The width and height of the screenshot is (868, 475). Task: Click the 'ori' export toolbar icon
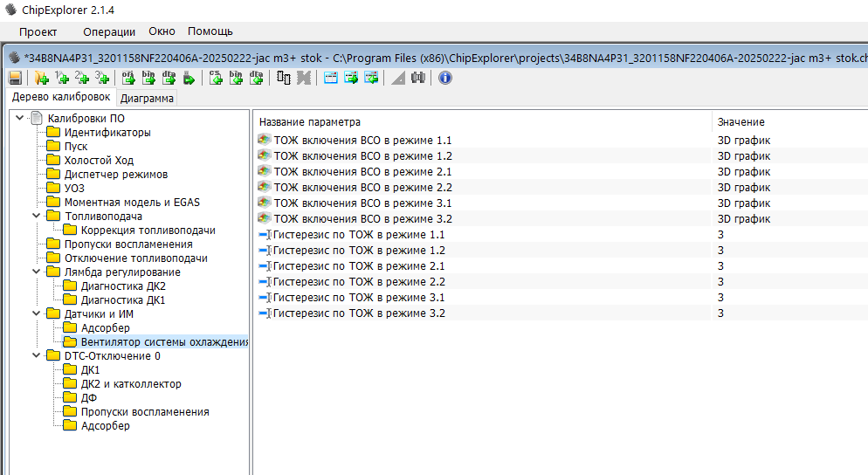128,78
